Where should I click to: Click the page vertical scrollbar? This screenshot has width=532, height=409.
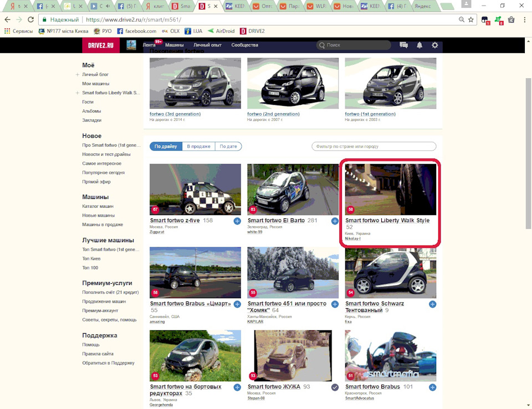(528, 153)
